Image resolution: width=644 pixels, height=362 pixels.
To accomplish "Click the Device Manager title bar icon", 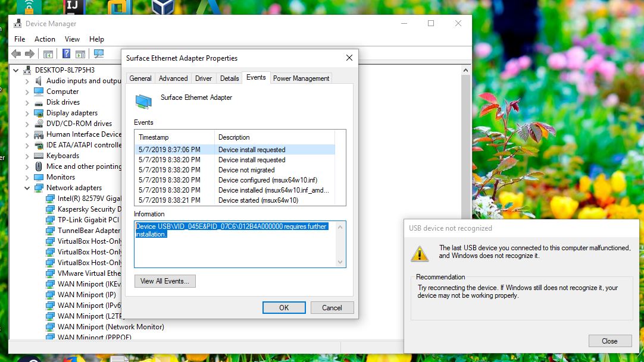I will point(17,24).
